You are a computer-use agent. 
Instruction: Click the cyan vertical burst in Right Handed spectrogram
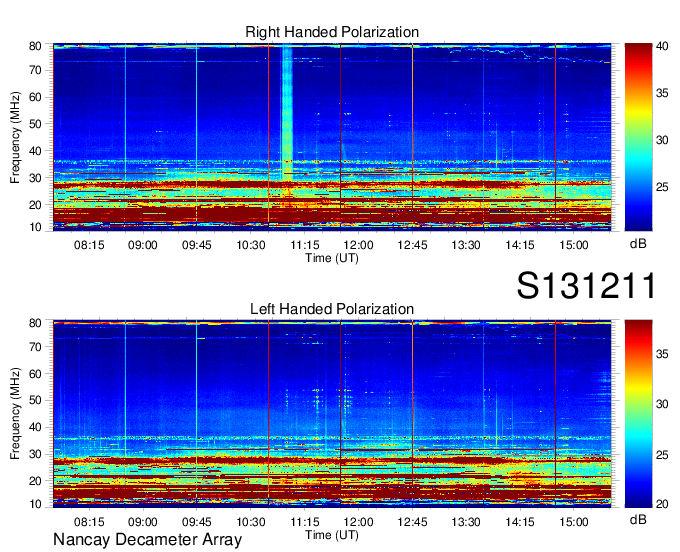(287, 113)
